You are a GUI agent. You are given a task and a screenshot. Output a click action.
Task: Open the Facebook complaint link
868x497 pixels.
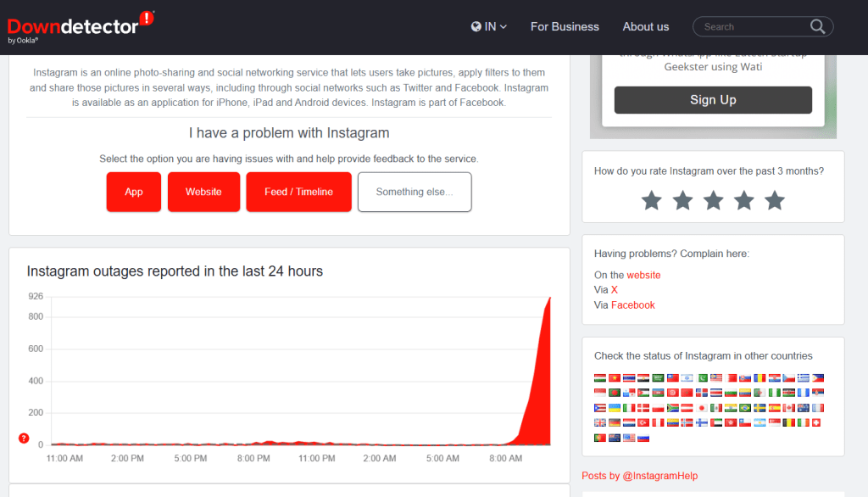[x=632, y=305]
